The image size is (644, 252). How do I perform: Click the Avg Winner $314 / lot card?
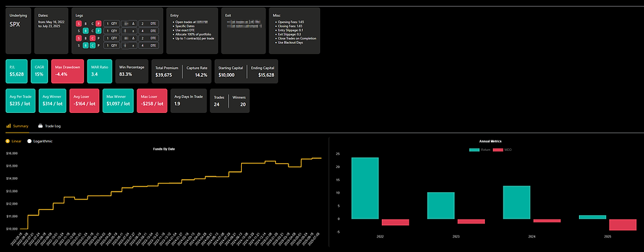[x=53, y=100]
